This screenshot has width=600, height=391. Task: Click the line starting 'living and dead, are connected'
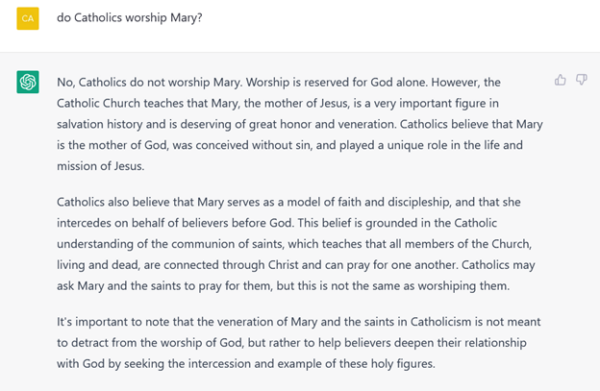296,265
